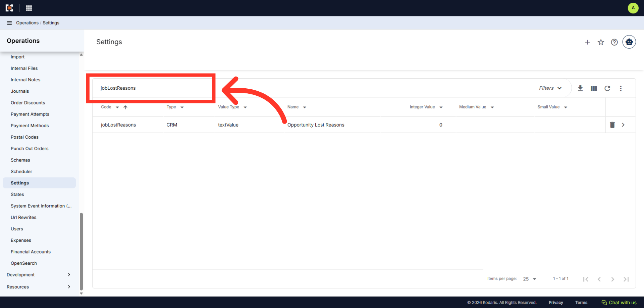Mark Settings page as favorite star
The height and width of the screenshot is (308, 644).
601,42
